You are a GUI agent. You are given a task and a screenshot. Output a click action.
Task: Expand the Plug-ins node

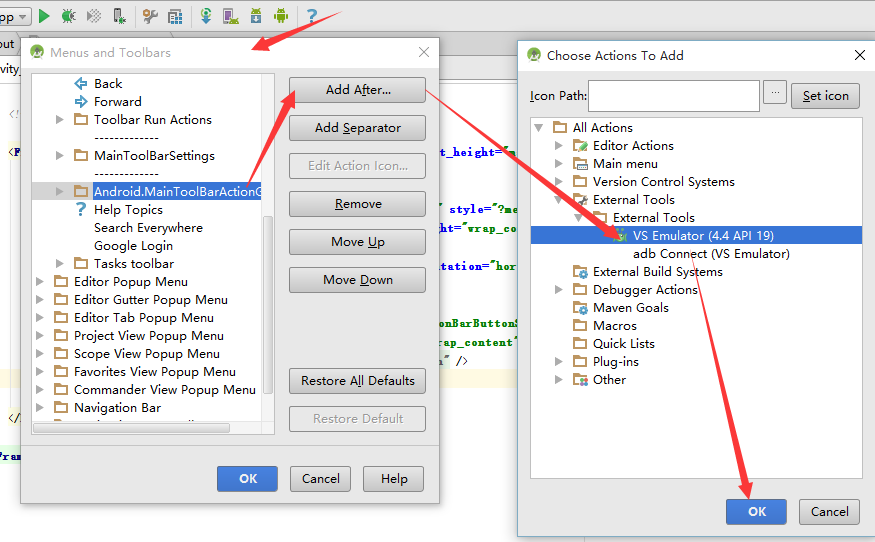pyautogui.click(x=559, y=361)
